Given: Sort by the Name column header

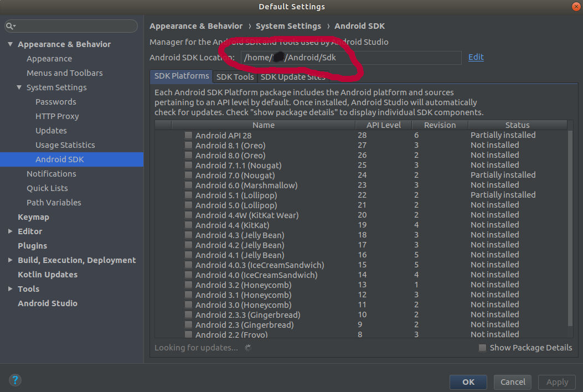Looking at the screenshot, I should tap(263, 125).
